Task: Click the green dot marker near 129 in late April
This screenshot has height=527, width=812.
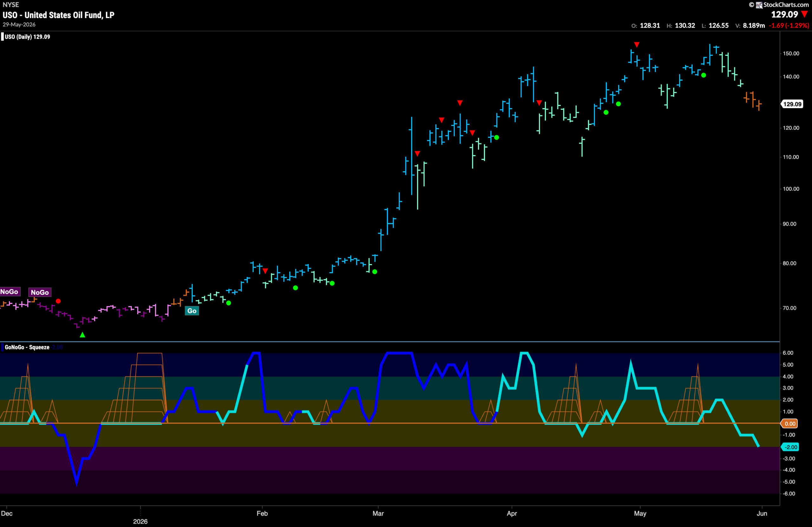Action: [619, 104]
